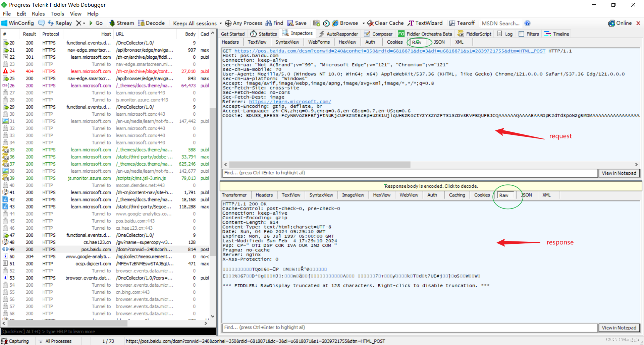The height and width of the screenshot is (345, 644).
Task: Click in the MSDN Search field
Action: tap(501, 23)
